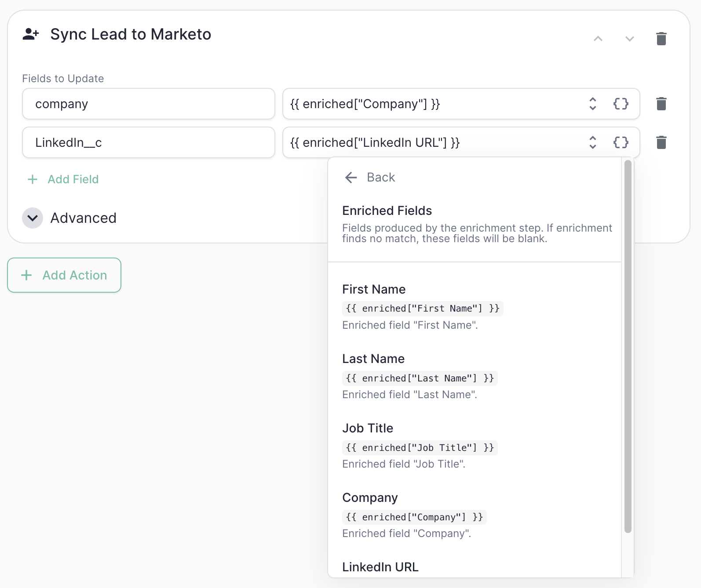
Task: Select the First Name enriched field
Action: (x=475, y=307)
